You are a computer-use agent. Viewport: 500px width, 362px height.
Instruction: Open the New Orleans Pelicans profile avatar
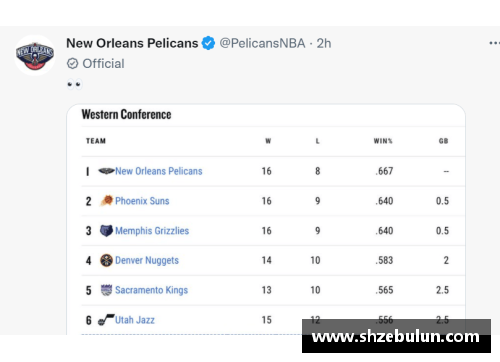point(35,55)
